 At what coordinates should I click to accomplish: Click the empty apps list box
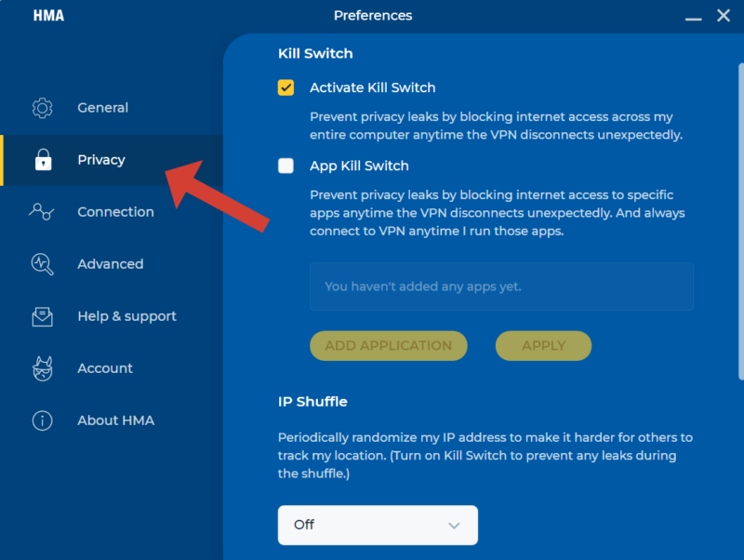[501, 287]
